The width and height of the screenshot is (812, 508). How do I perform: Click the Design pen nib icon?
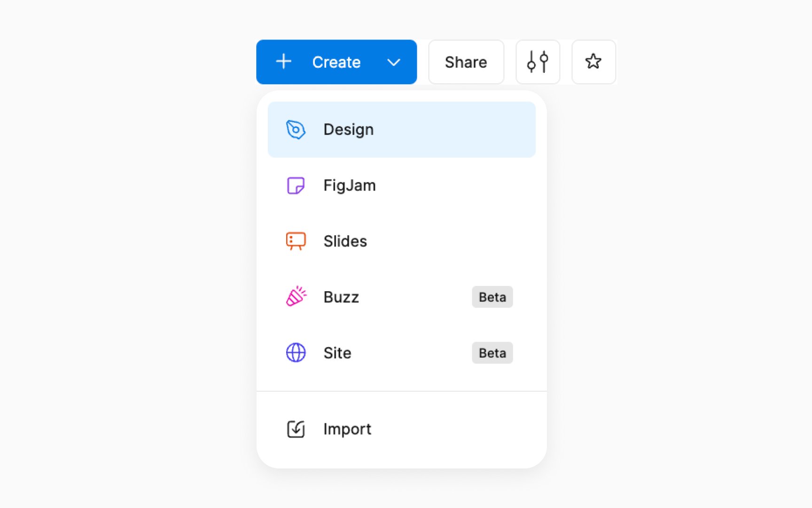[296, 129]
